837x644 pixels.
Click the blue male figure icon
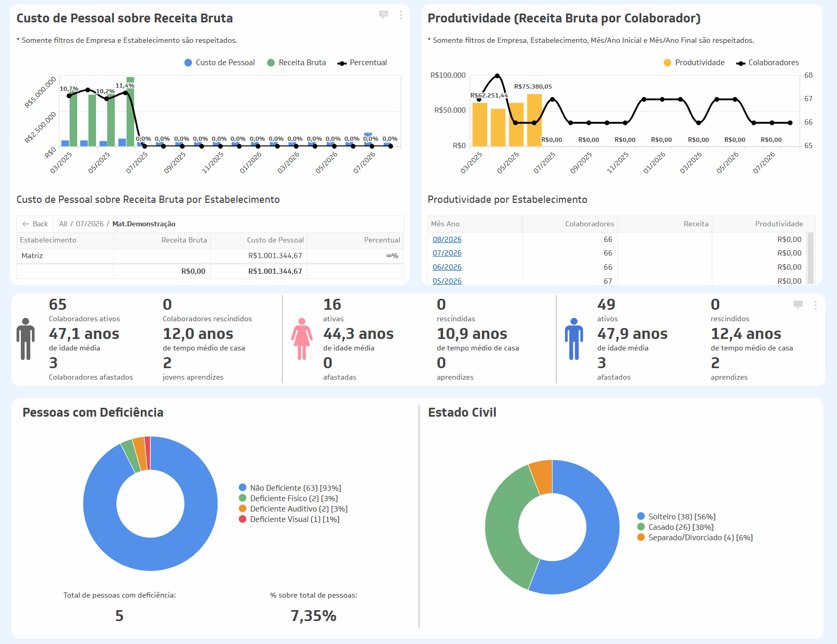pos(574,339)
